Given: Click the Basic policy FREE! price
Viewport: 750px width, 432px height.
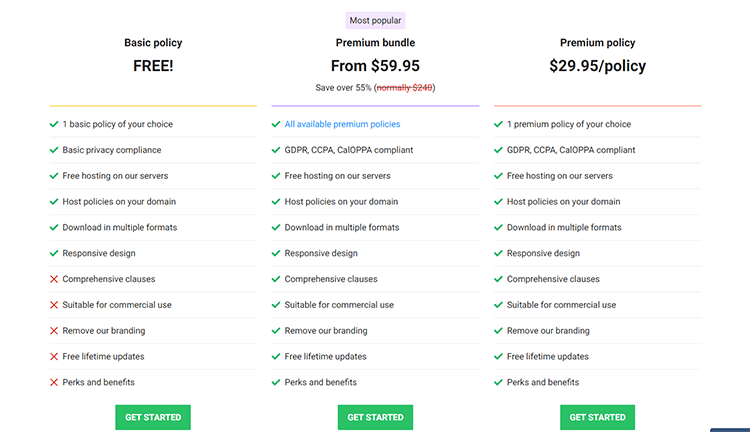Looking at the screenshot, I should [x=153, y=66].
